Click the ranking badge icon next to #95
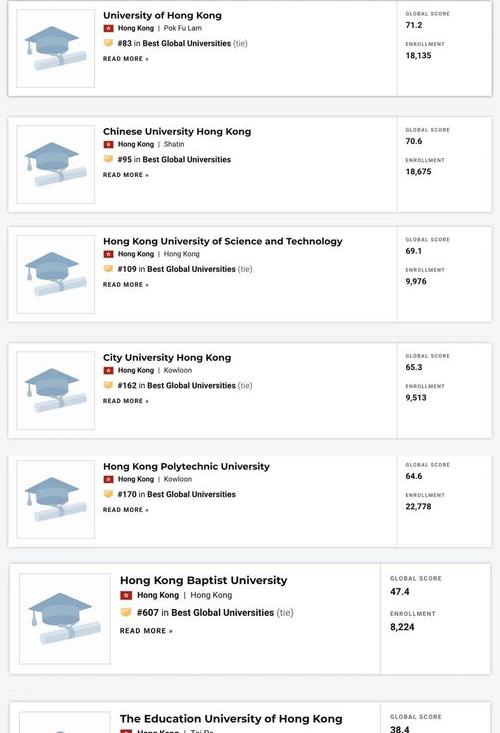 (x=108, y=159)
